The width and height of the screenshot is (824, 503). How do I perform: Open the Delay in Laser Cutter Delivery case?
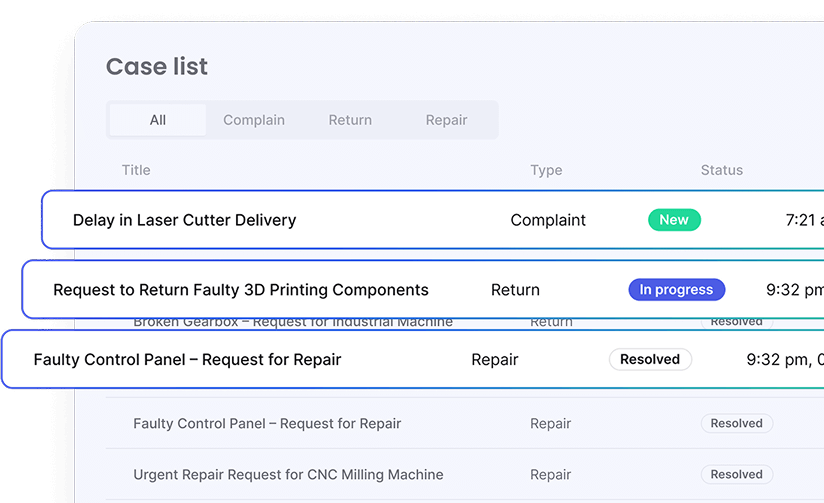[x=184, y=220]
